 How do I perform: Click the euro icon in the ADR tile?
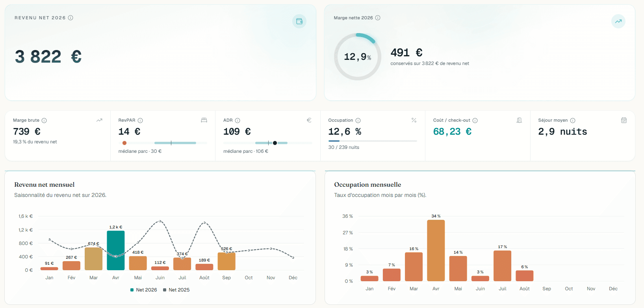(x=309, y=120)
